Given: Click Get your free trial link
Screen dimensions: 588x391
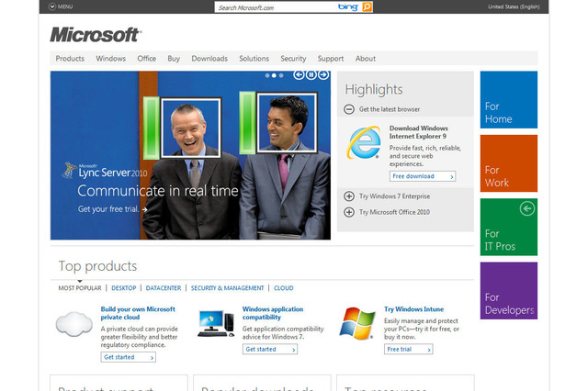Looking at the screenshot, I should pos(112,209).
